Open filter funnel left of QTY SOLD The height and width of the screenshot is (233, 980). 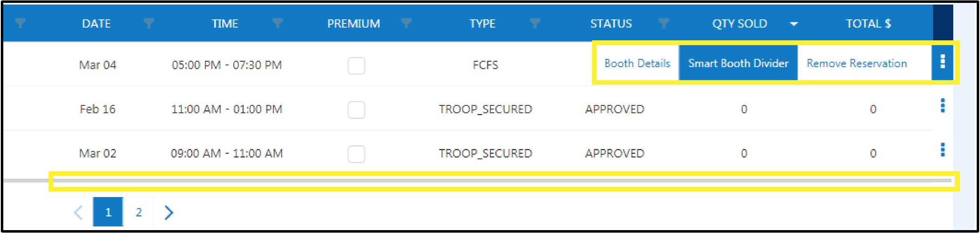tap(664, 23)
